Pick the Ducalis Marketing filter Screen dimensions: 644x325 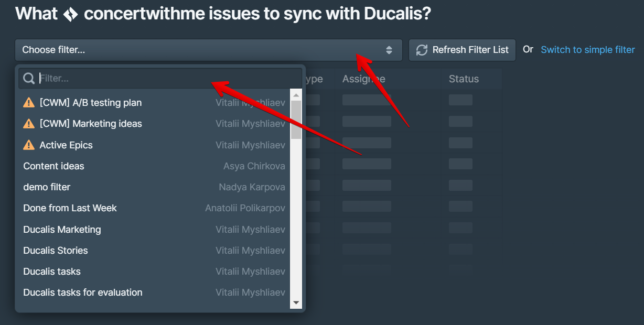point(62,230)
